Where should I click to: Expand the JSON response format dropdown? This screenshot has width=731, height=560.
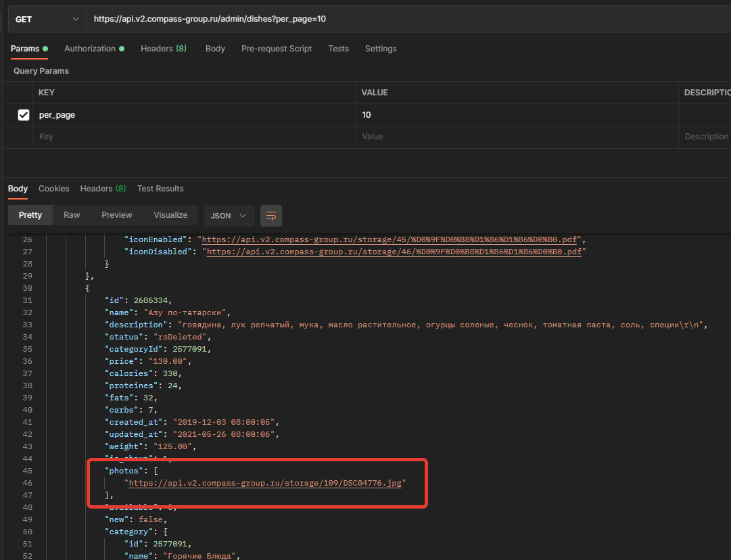pos(229,216)
